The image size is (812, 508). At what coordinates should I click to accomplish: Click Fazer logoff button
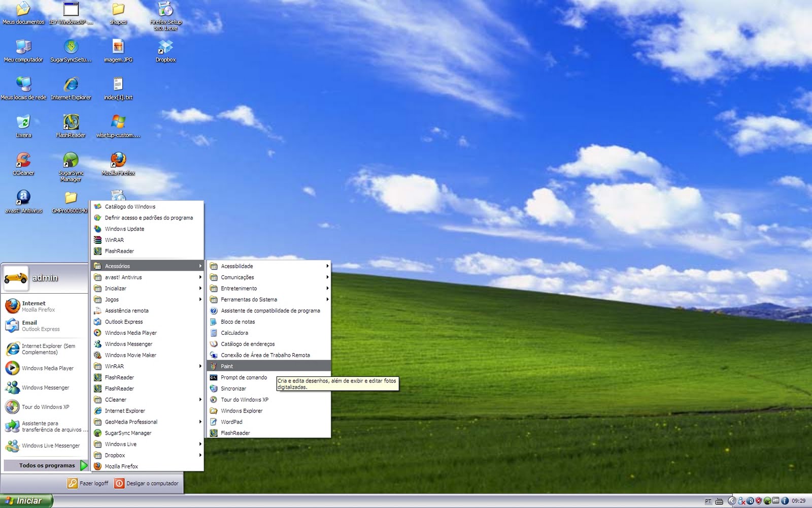pos(88,484)
